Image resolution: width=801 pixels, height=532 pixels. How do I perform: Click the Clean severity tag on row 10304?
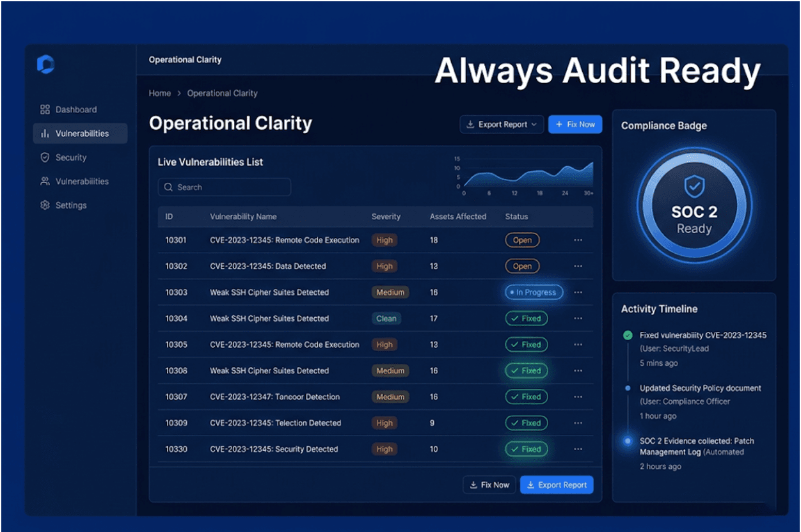386,318
